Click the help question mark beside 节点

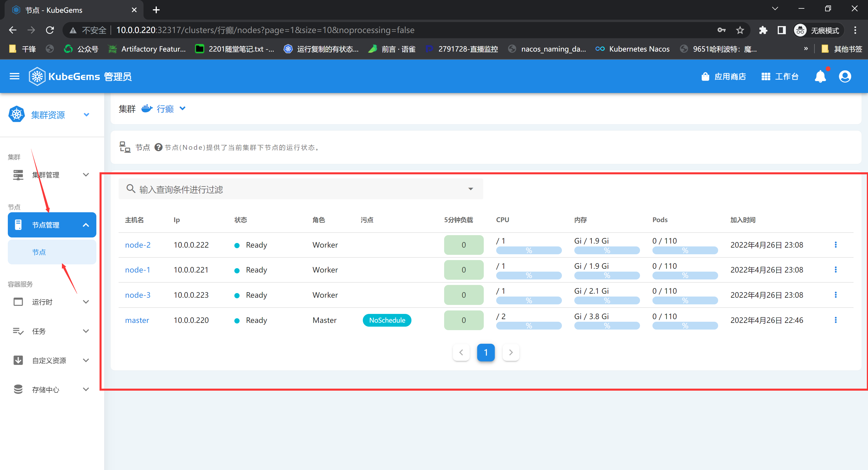coord(158,147)
